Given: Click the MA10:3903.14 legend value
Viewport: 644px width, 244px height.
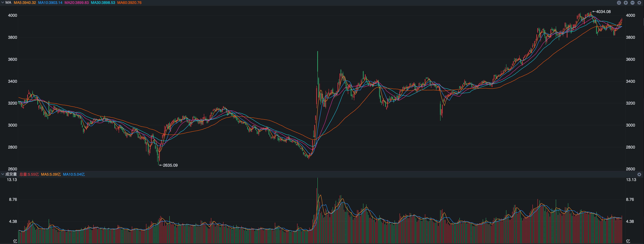Looking at the screenshot, I should 50,3.
